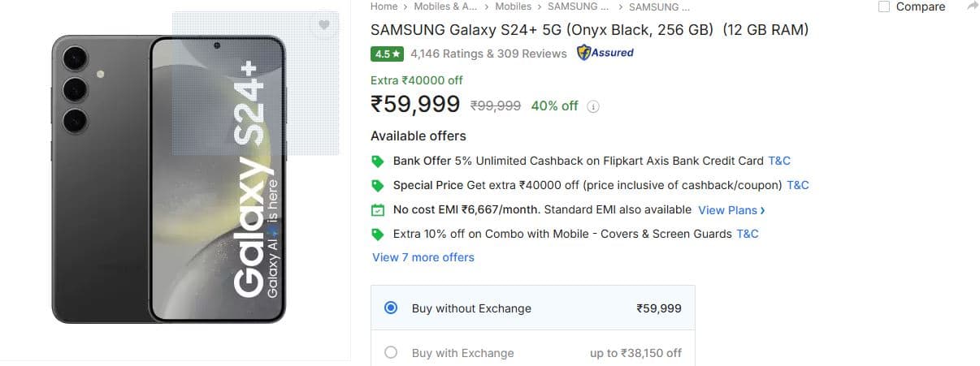Go to Home breadcrumb
980x366 pixels.
(384, 6)
